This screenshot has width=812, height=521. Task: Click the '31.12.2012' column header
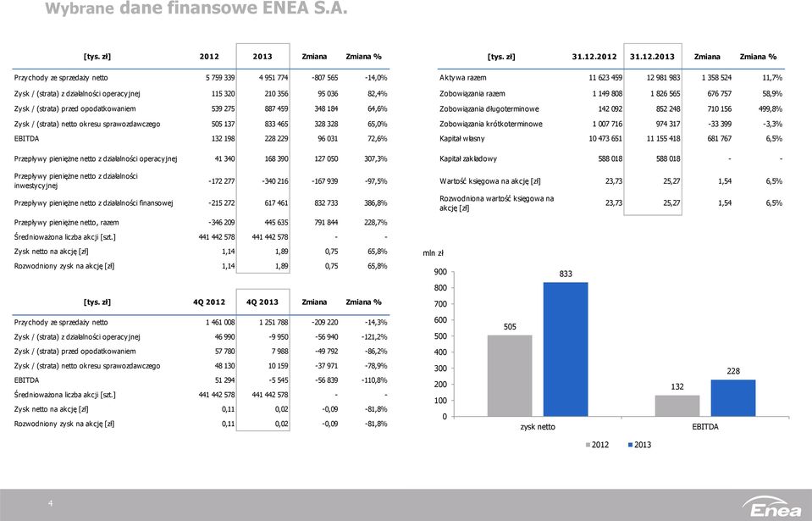(594, 57)
